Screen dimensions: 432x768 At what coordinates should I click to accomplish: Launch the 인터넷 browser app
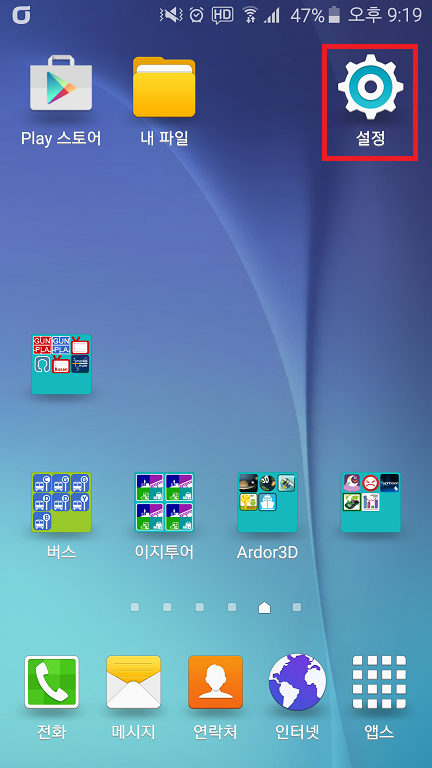(297, 682)
